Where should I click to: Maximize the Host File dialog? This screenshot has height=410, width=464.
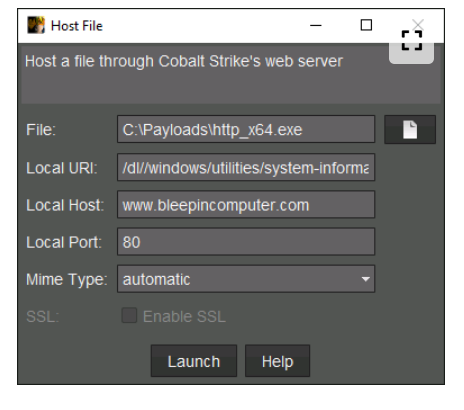pos(366,25)
